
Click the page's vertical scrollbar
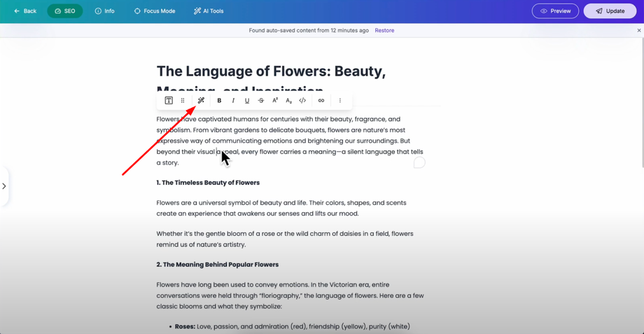642,103
